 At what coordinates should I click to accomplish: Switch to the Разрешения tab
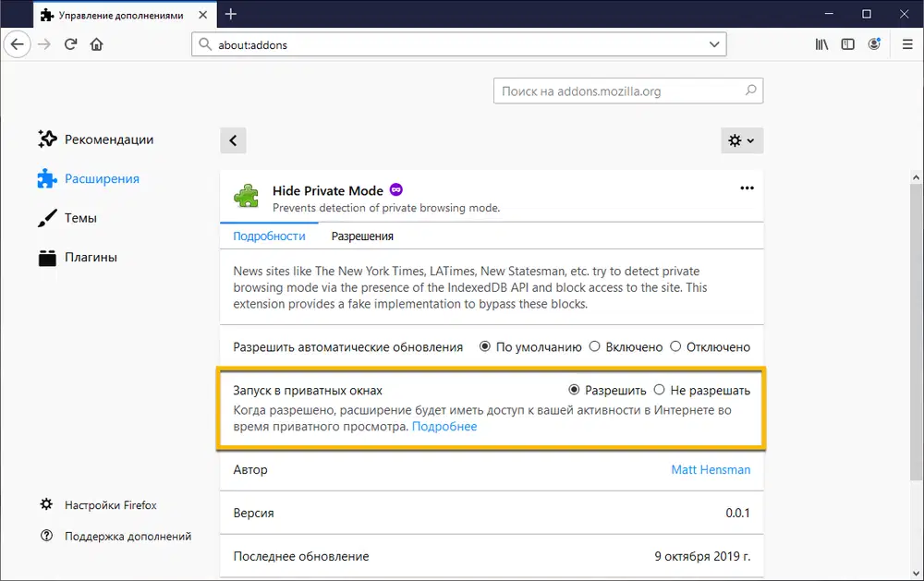[x=361, y=236]
